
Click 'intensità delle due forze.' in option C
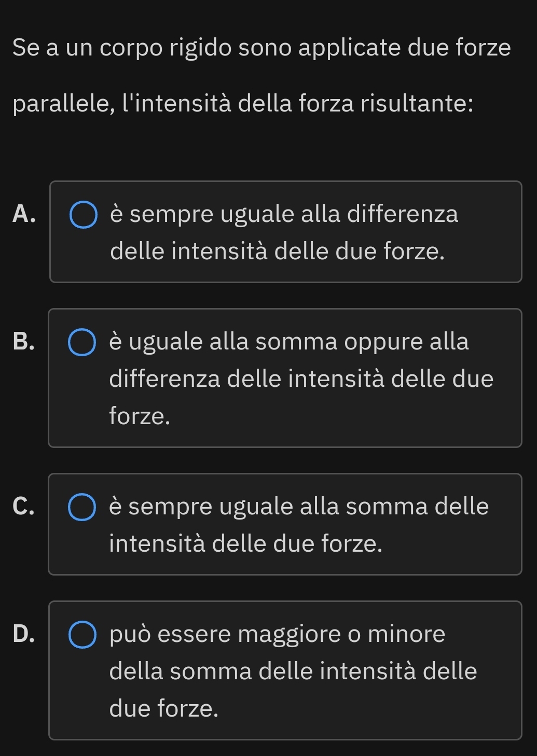pos(246,543)
